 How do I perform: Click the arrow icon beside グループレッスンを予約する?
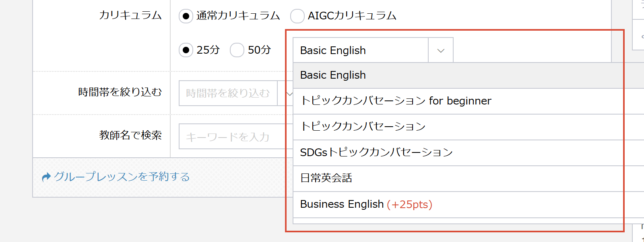pyautogui.click(x=46, y=177)
